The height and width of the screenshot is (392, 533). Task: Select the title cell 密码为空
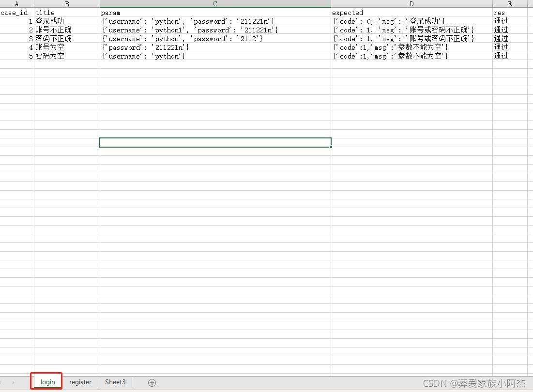pyautogui.click(x=67, y=56)
